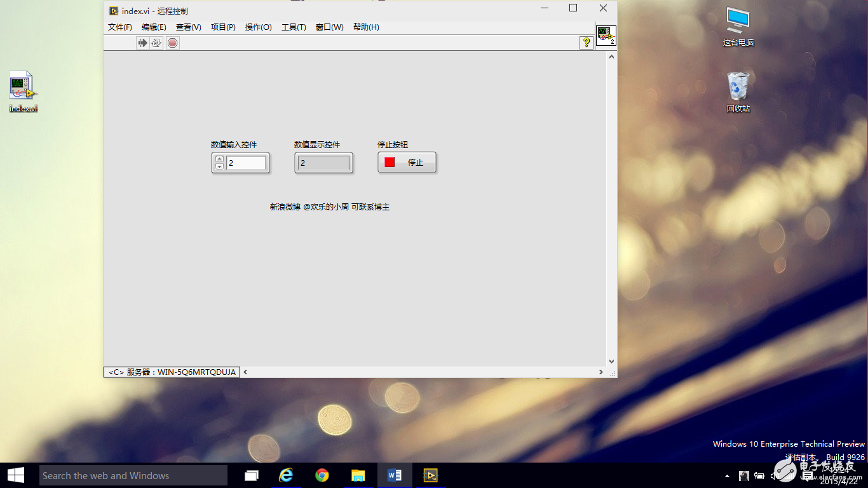Click the LabVIEW taskbar icon
Image resolution: width=868 pixels, height=488 pixels.
pyautogui.click(x=430, y=475)
